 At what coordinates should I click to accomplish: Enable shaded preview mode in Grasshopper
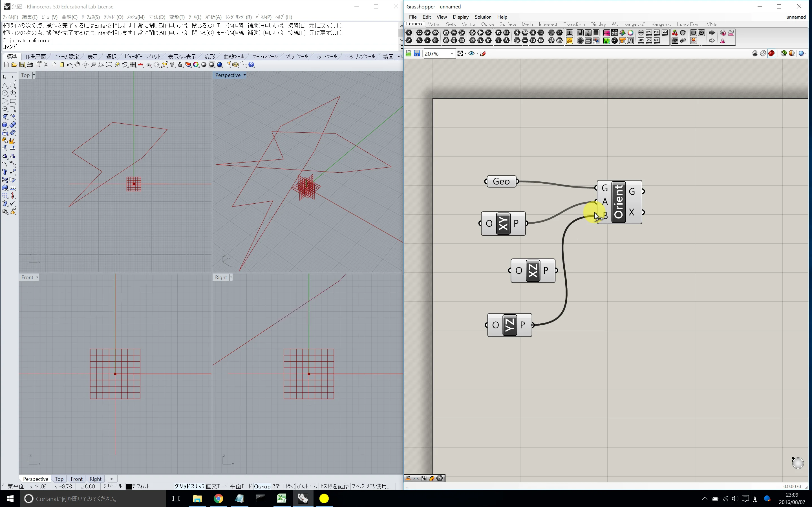coord(771,54)
